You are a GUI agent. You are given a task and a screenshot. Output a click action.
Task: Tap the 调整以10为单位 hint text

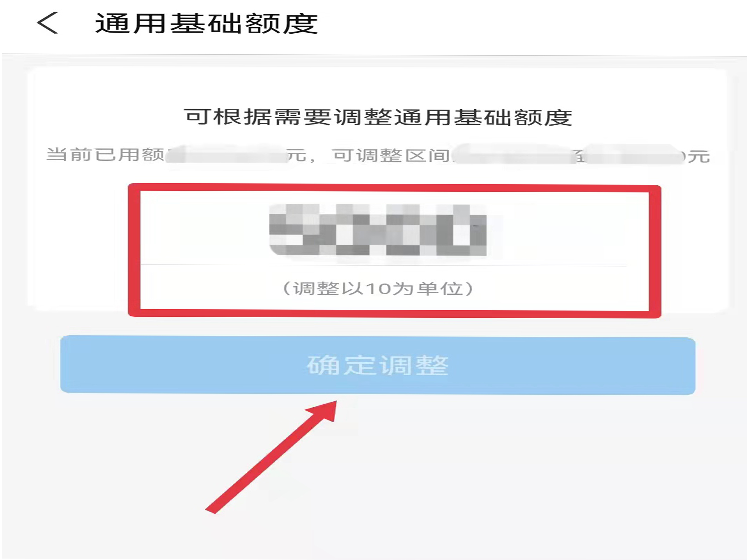click(x=378, y=289)
